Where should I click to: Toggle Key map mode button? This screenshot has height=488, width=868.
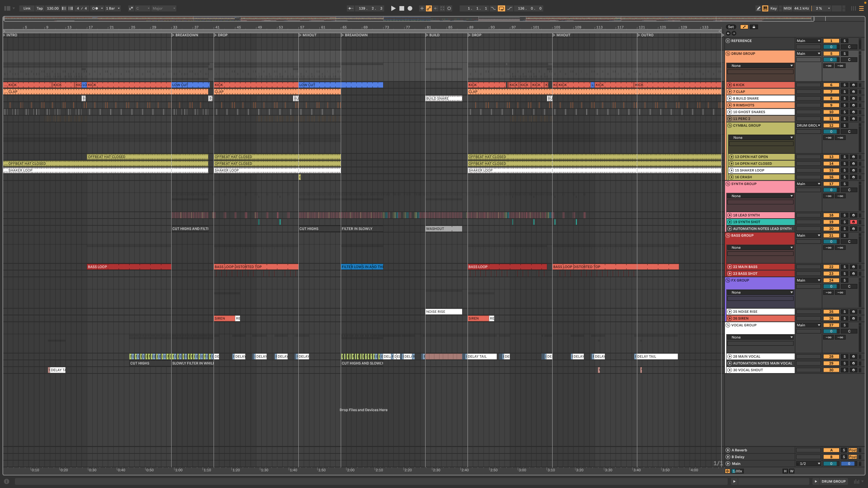(773, 8)
